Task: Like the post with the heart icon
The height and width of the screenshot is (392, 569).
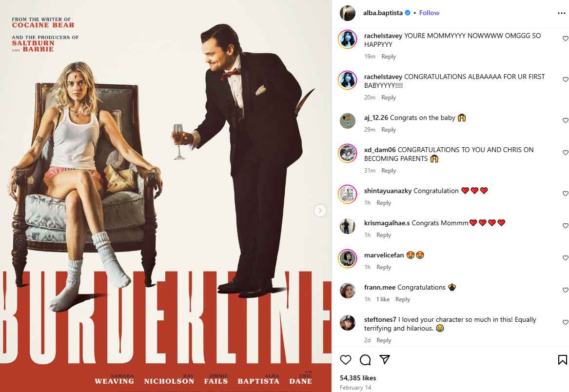Action: coord(346,360)
